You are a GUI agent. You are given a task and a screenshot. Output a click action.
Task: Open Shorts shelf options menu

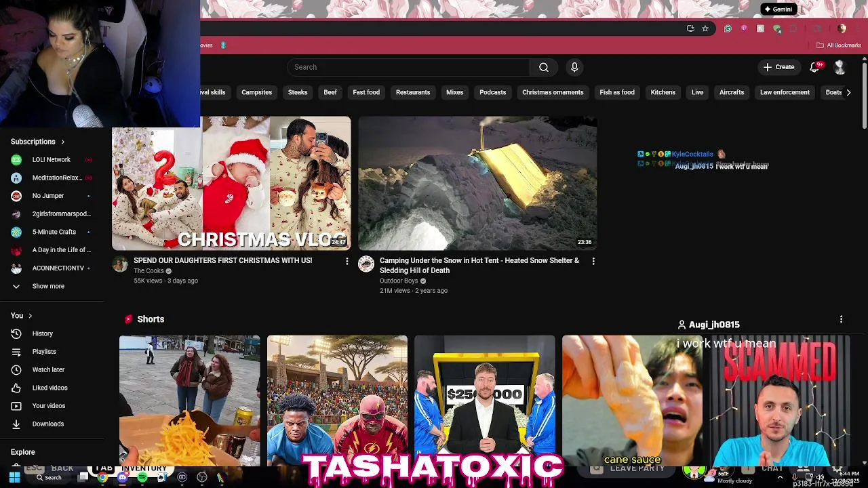(841, 319)
